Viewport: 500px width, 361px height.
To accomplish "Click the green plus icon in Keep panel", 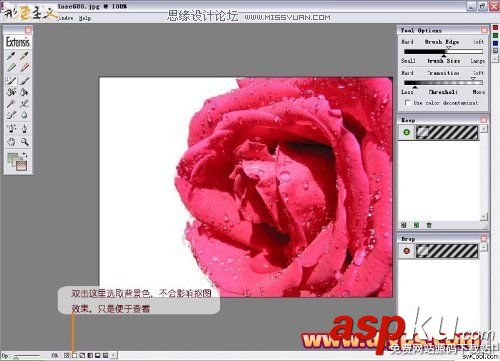I will 406,132.
